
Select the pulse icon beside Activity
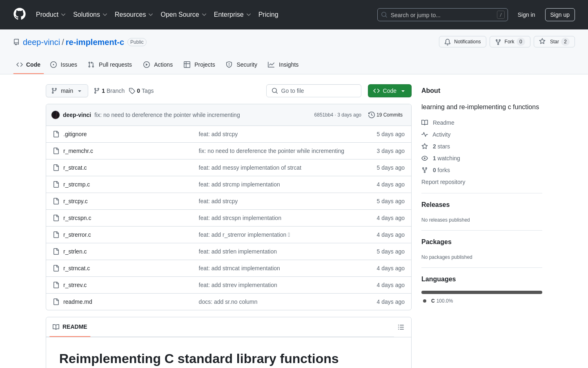click(425, 135)
